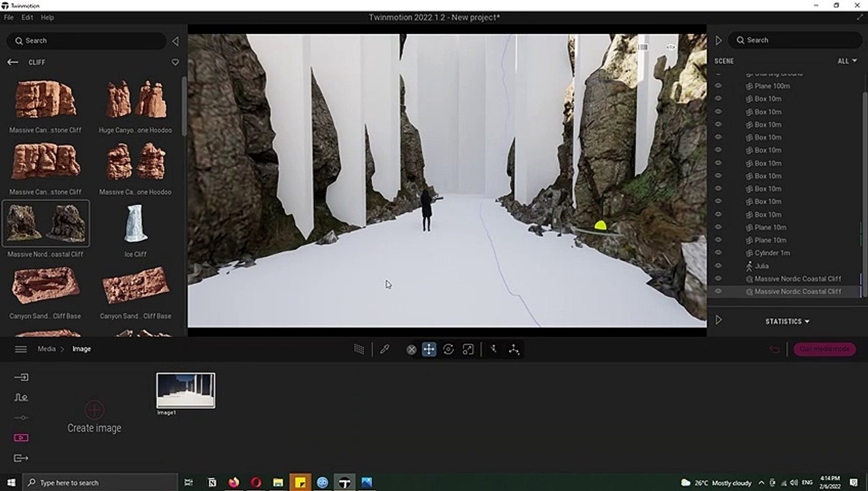This screenshot has height=491, width=868.
Task: Click Create image plus button
Action: click(x=94, y=410)
